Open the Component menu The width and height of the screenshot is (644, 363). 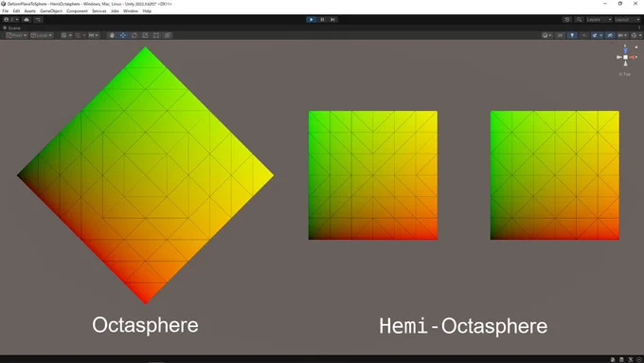77,11
